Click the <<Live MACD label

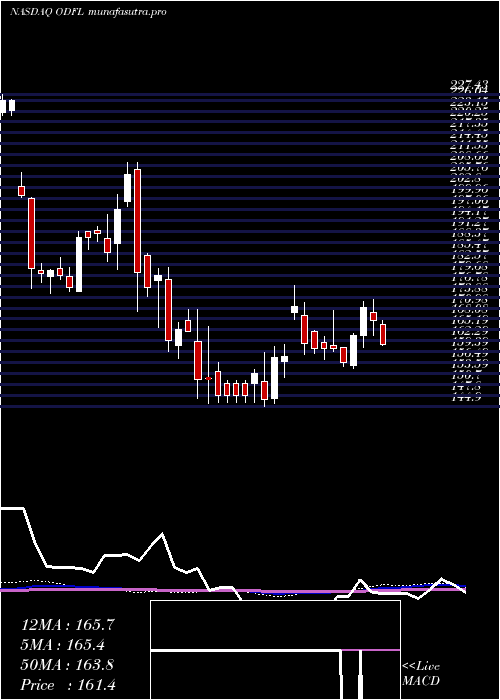(421, 673)
